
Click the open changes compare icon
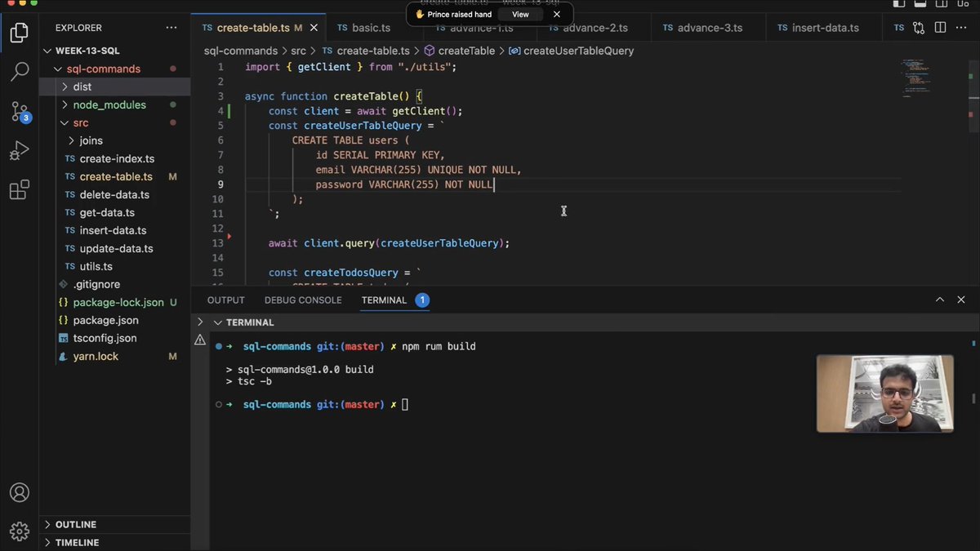coord(919,28)
